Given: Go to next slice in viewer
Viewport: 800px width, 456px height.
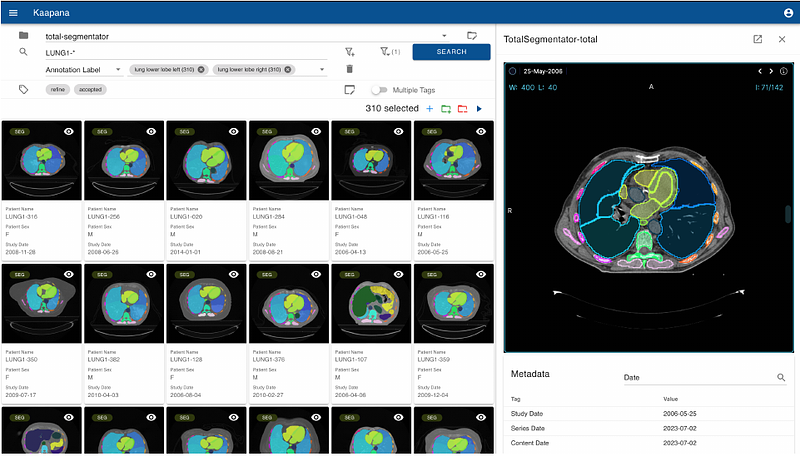Looking at the screenshot, I should click(x=771, y=71).
